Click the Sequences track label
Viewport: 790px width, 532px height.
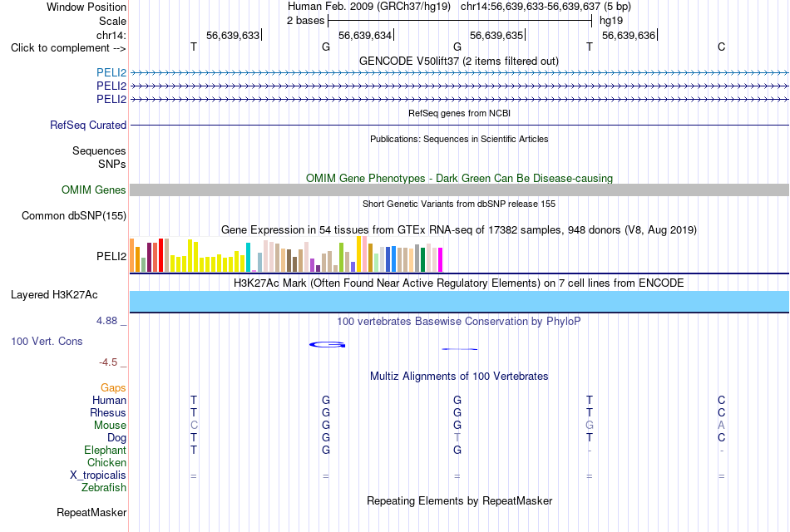click(99, 150)
